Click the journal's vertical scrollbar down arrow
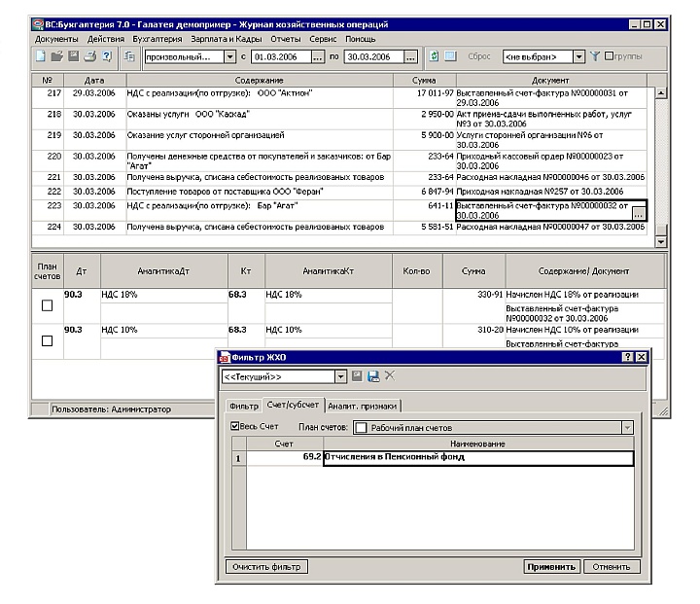This screenshot has width=700, height=604. (661, 241)
